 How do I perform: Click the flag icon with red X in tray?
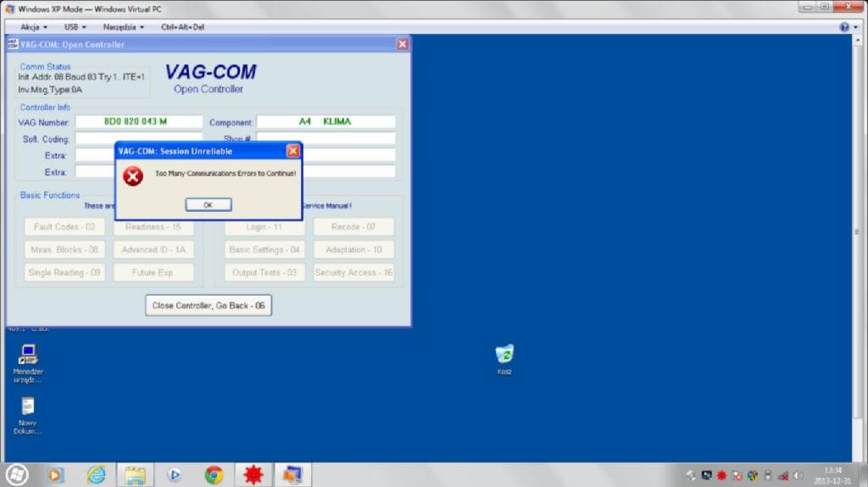point(737,475)
